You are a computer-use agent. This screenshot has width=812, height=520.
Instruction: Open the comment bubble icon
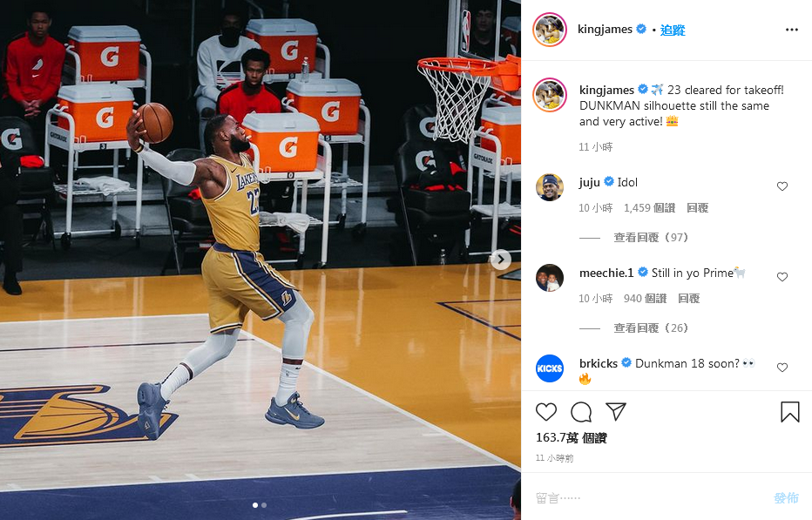tap(581, 412)
